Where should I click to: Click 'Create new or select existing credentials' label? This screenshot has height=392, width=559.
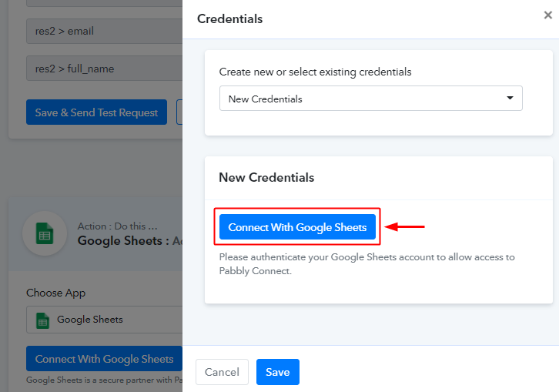click(x=315, y=72)
